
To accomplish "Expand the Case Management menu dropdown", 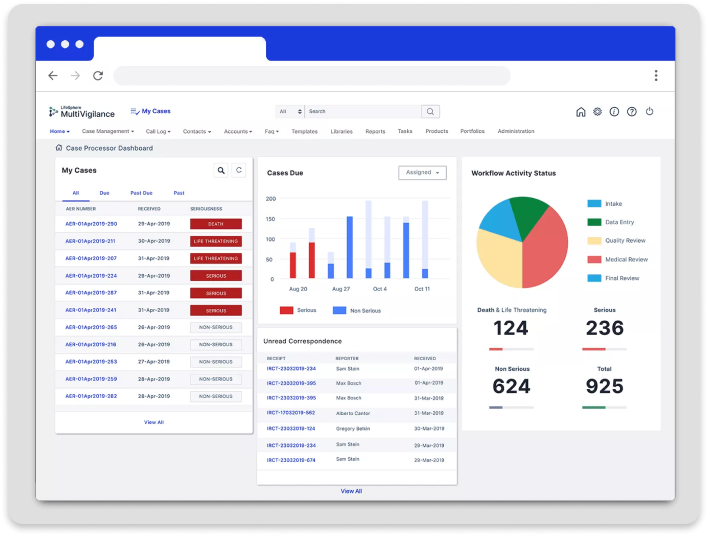I will pos(107,131).
